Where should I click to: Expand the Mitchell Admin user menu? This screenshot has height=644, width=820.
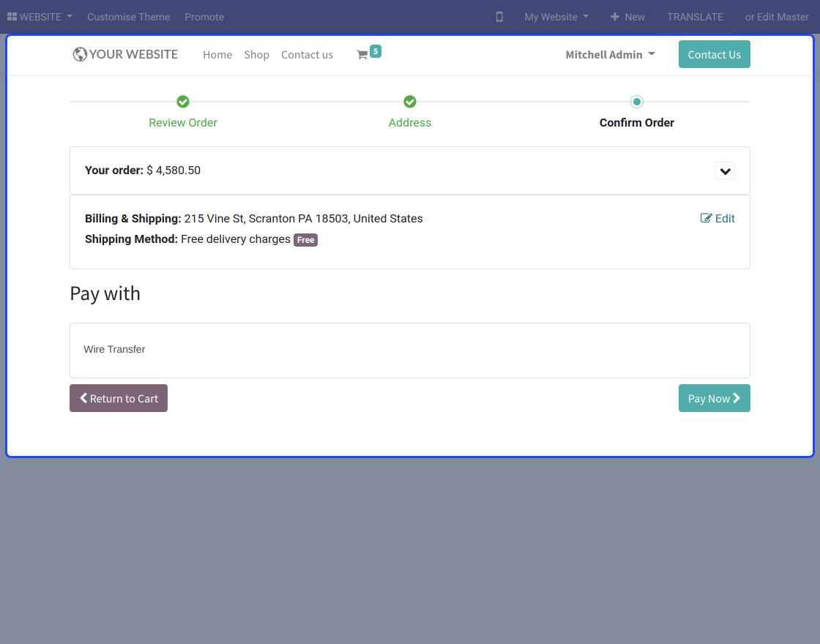(x=611, y=55)
